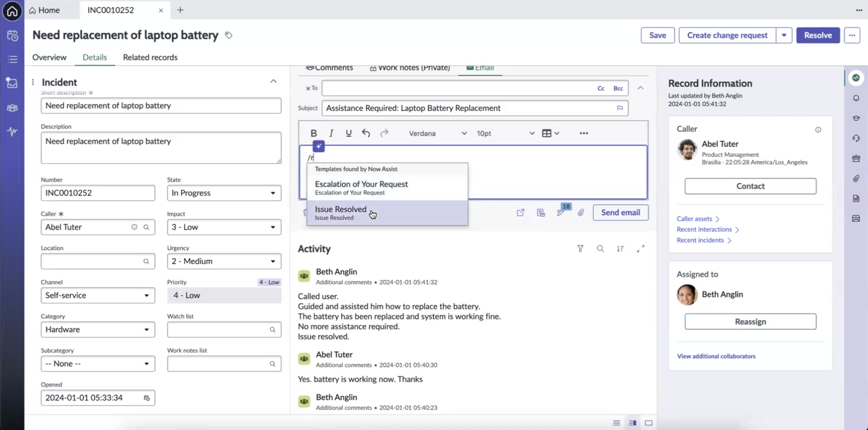The height and width of the screenshot is (430, 868).
Task: Open the Caller assets link
Action: pos(698,219)
